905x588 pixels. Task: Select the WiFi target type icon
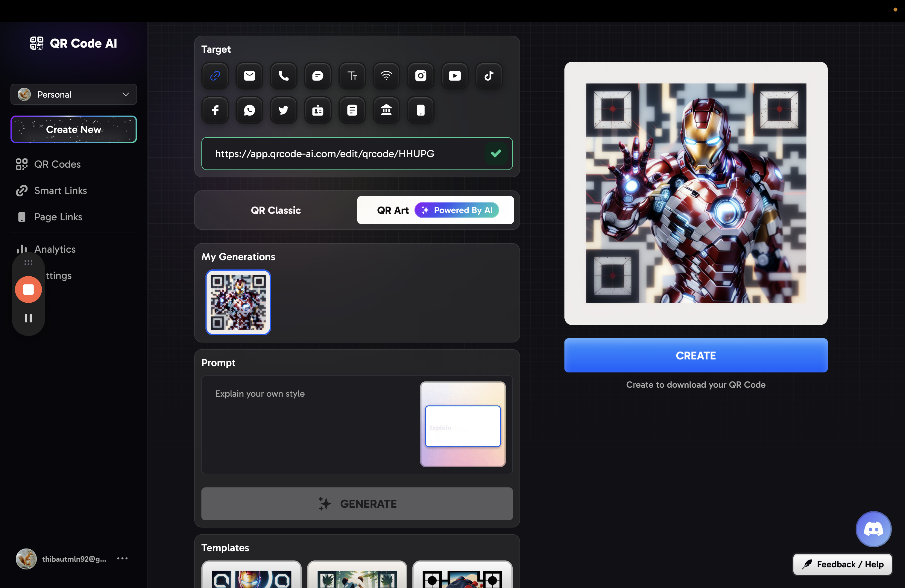tap(386, 76)
